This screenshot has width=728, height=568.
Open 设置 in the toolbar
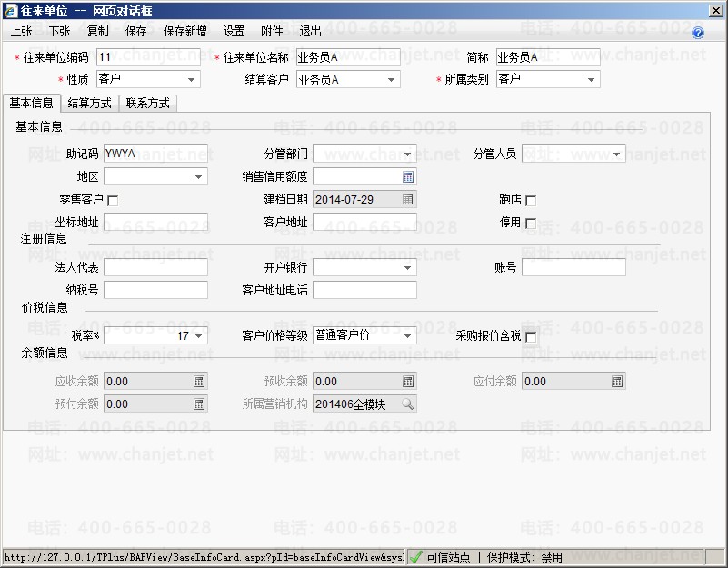coord(234,31)
